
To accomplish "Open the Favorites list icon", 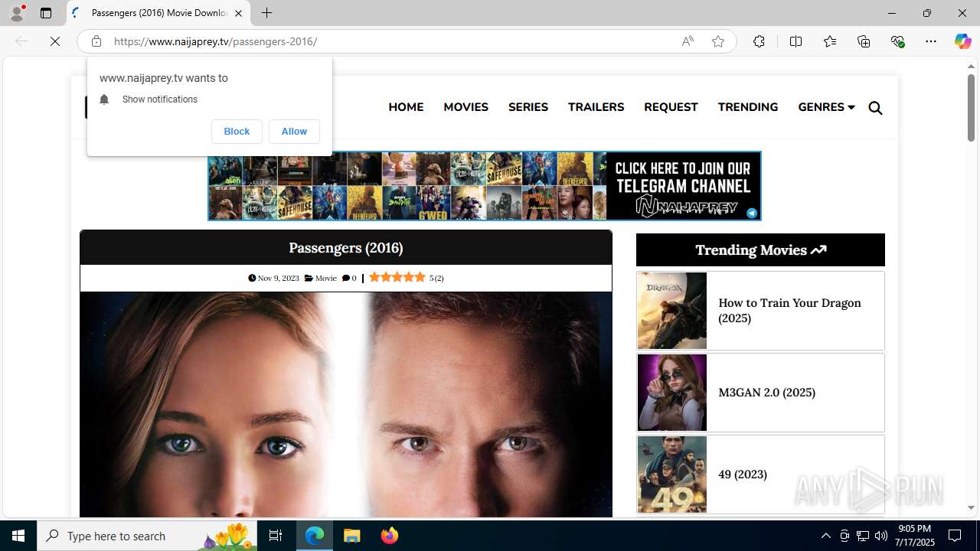I will [x=829, y=41].
